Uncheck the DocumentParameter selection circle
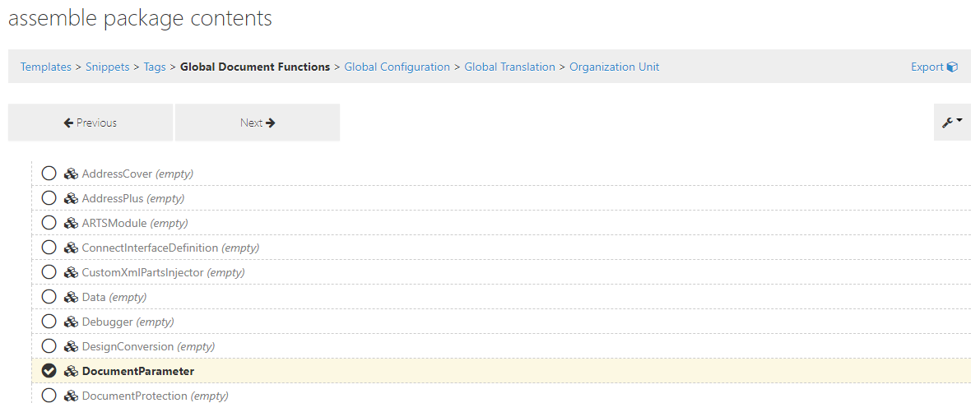The image size is (980, 403). [49, 371]
